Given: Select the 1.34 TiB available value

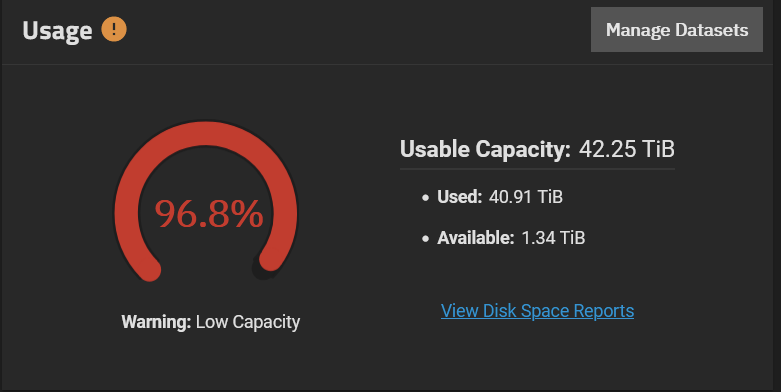Looking at the screenshot, I should (553, 238).
